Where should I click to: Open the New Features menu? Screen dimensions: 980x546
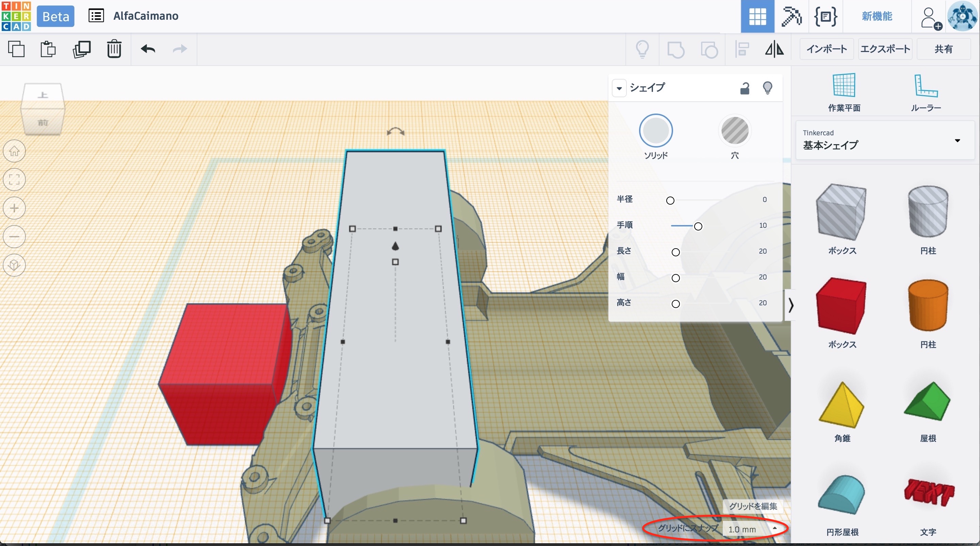[x=877, y=16]
